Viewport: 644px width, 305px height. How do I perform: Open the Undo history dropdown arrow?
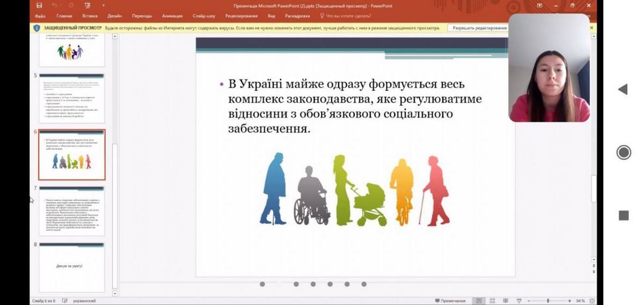point(62,5)
